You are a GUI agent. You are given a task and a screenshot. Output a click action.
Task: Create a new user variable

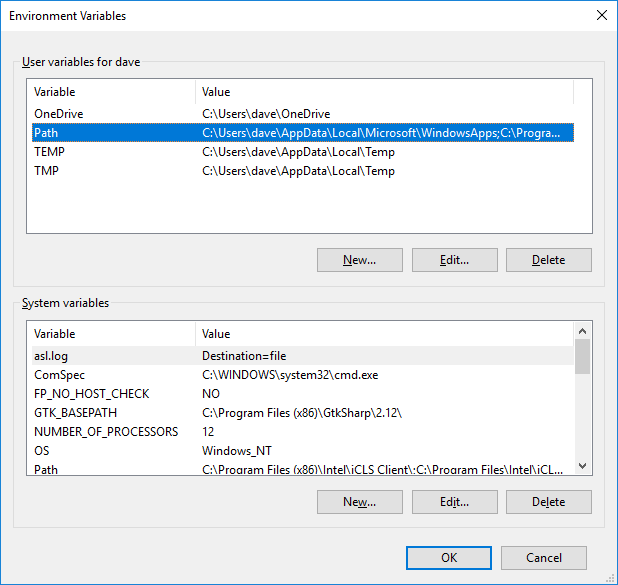pos(359,260)
